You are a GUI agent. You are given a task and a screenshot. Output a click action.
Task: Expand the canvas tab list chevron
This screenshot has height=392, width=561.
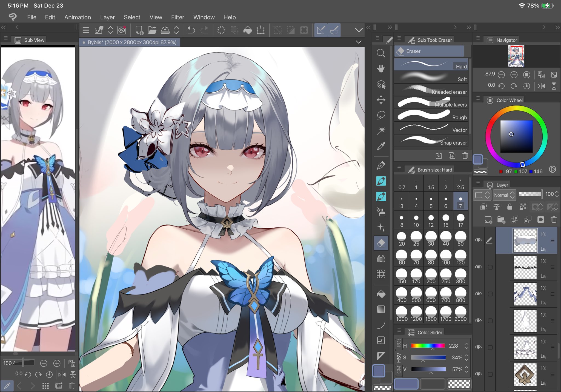coord(359,42)
